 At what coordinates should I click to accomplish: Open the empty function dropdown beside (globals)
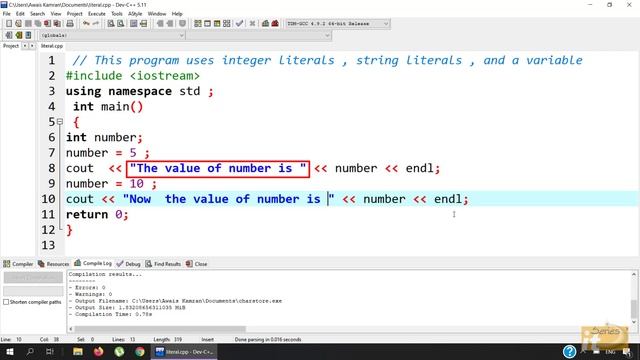(x=259, y=36)
